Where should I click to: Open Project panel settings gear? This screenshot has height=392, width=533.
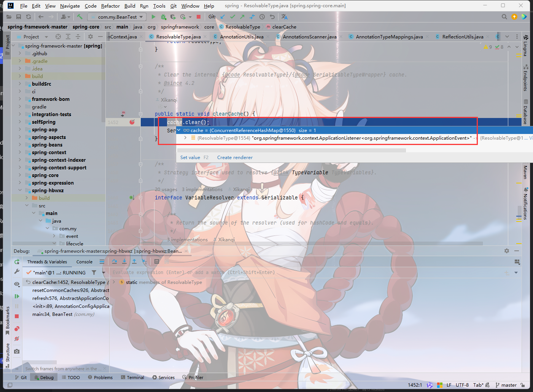pos(91,37)
